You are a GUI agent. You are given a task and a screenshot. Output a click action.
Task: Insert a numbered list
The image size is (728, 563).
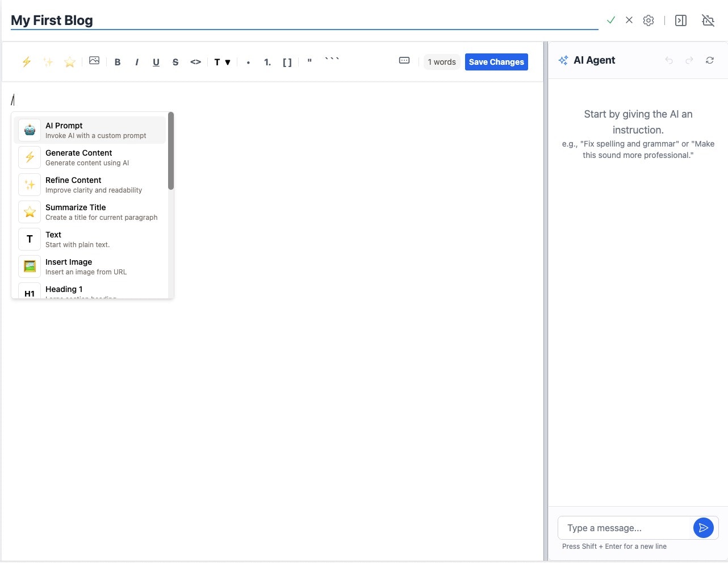[267, 62]
